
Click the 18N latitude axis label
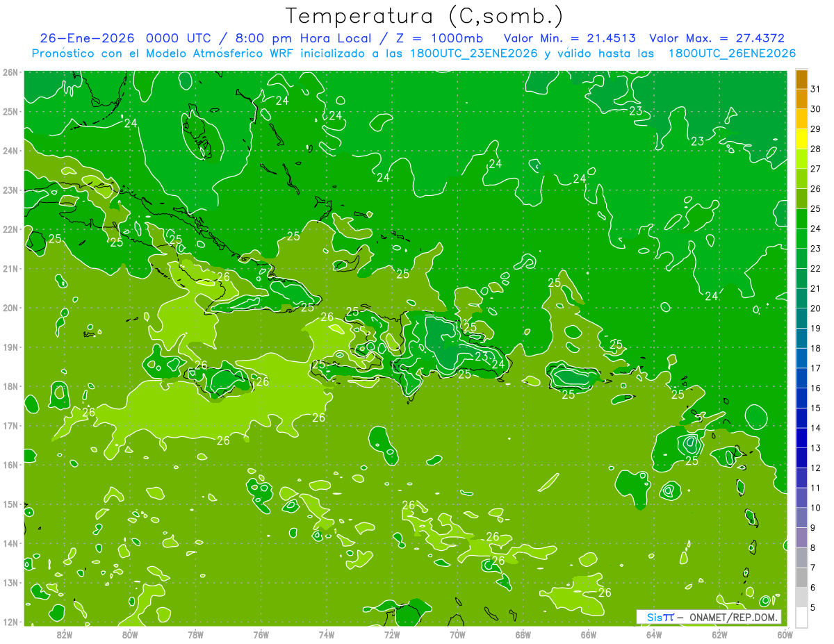[10, 386]
